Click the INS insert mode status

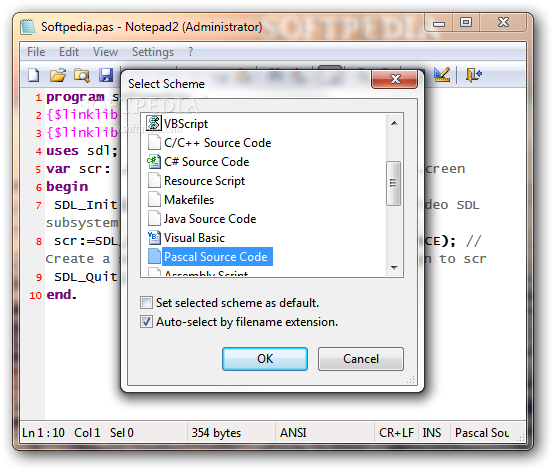tap(432, 433)
